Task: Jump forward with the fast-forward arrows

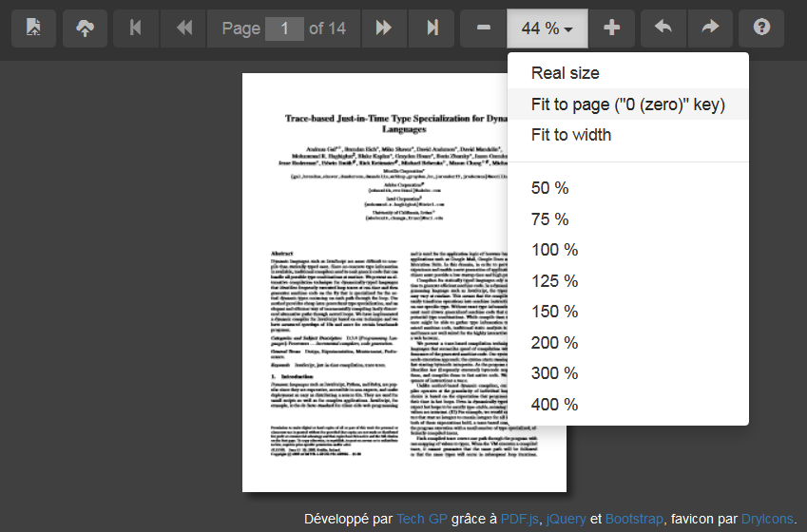Action: tap(384, 28)
